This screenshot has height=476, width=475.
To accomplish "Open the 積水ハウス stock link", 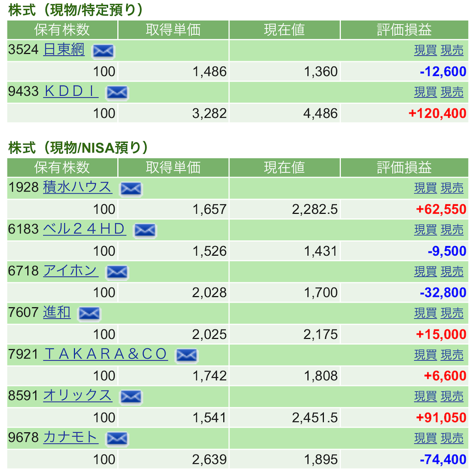I will click(x=78, y=187).
